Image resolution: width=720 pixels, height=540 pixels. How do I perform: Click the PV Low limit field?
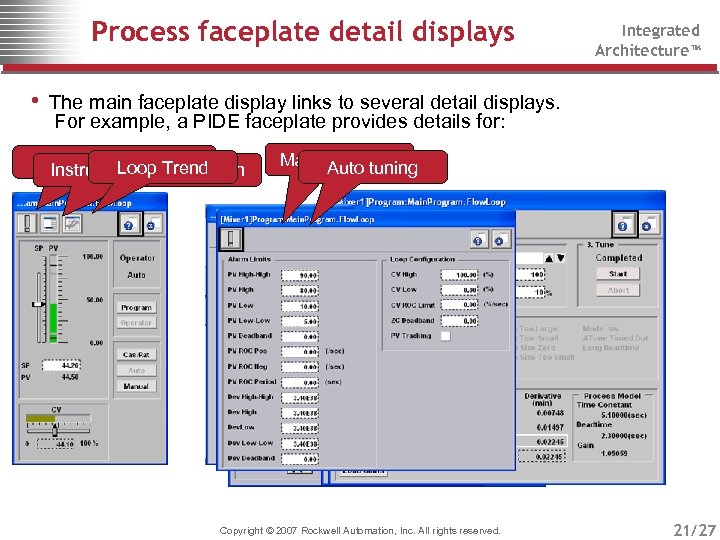(300, 306)
